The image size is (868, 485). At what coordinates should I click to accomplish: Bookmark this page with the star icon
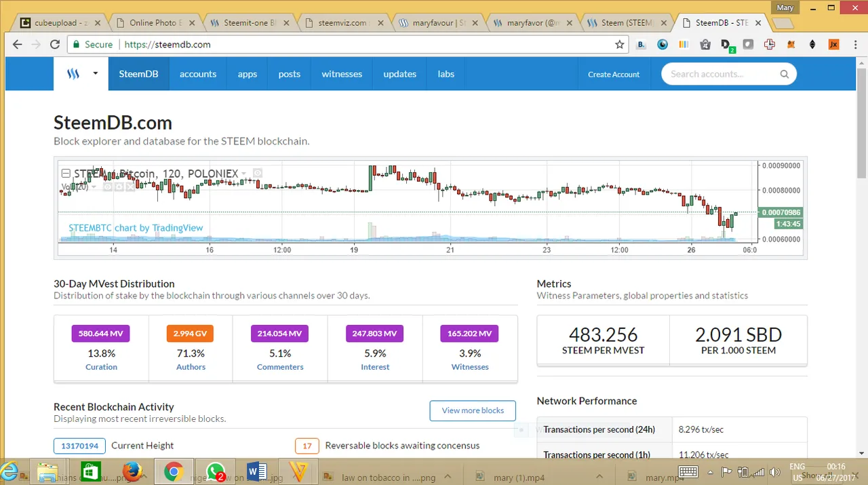pyautogui.click(x=619, y=44)
